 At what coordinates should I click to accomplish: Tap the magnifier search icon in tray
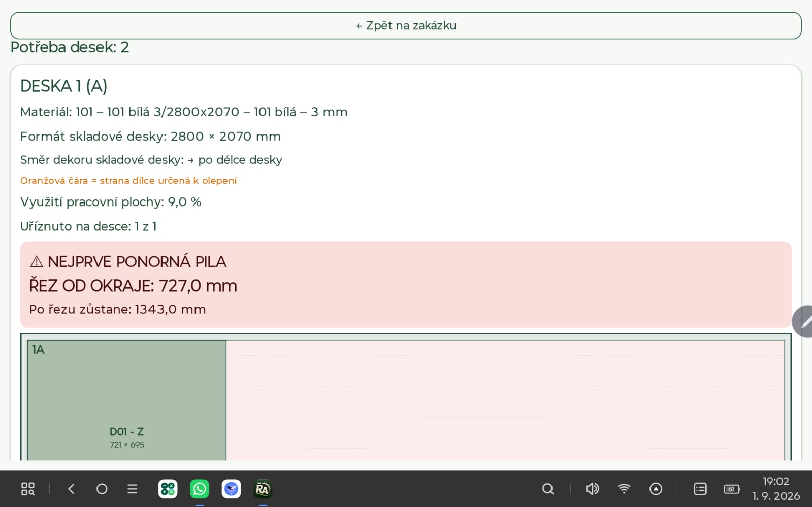click(548, 489)
